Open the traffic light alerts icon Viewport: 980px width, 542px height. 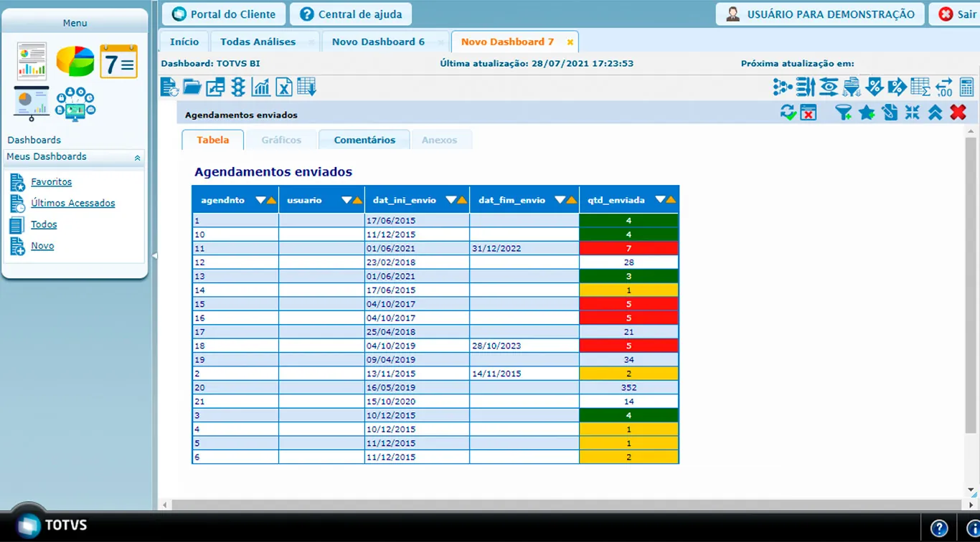(238, 87)
